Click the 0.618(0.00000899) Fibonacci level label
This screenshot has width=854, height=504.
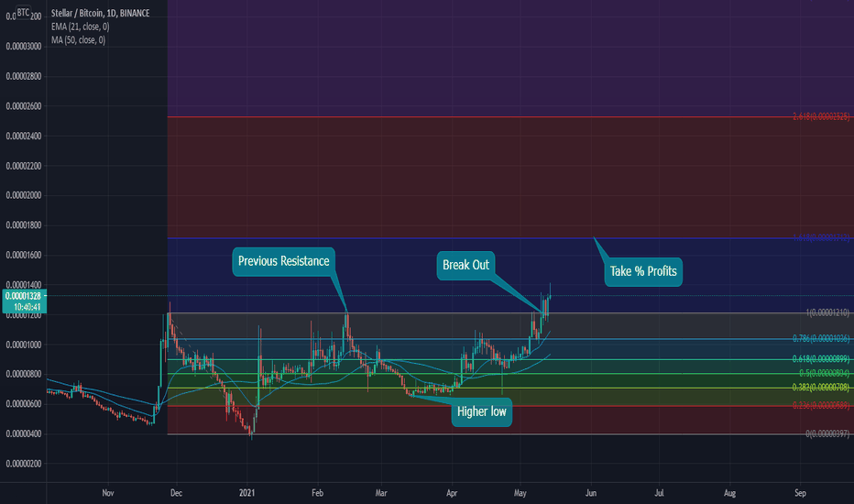[821, 358]
